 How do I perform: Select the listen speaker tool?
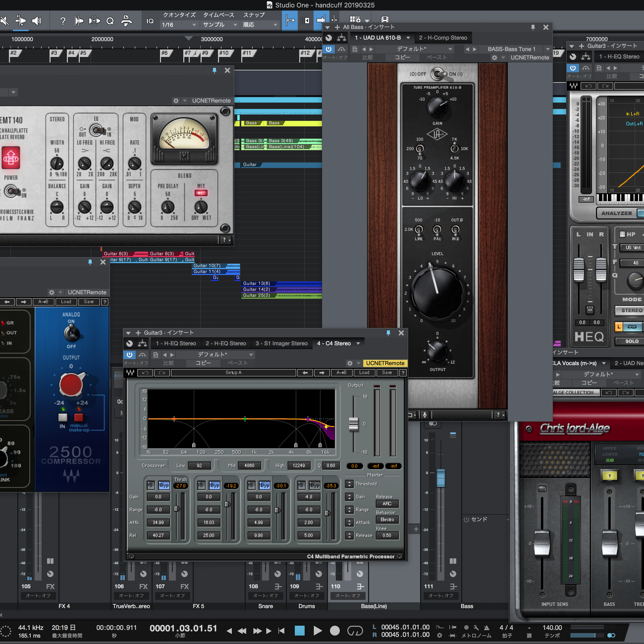(36, 21)
